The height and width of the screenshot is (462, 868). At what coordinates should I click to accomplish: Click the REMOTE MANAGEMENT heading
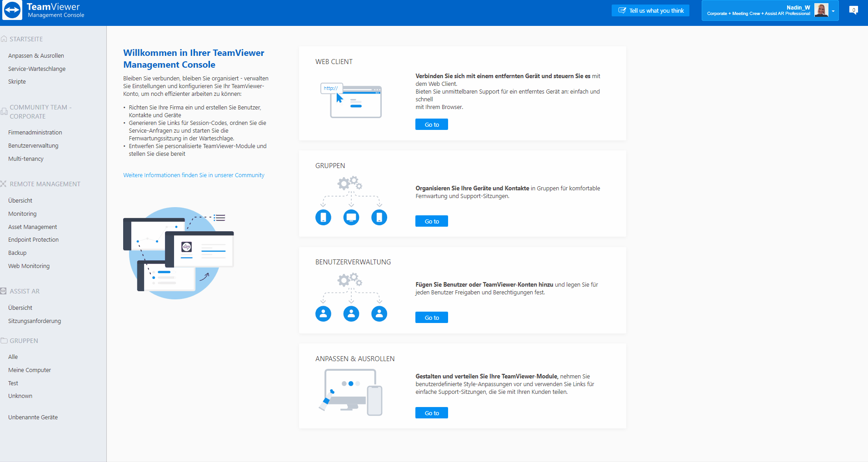click(45, 184)
